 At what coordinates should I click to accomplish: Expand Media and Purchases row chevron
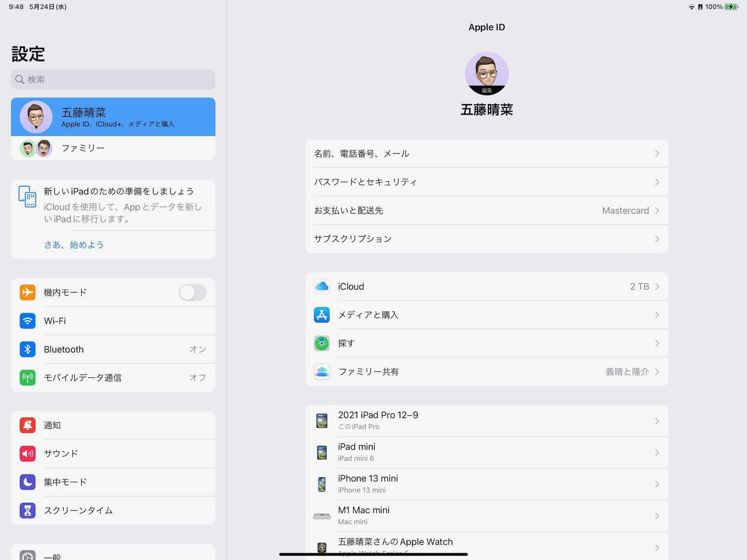pos(657,315)
